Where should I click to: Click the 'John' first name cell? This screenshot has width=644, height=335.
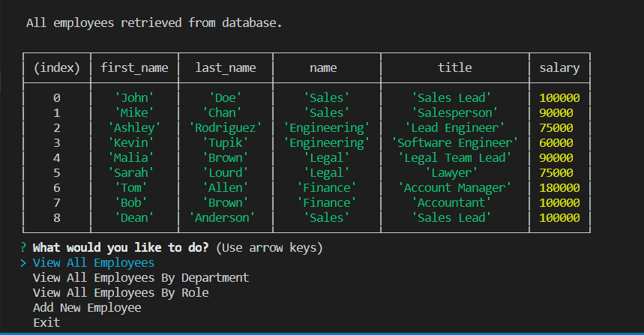pos(134,97)
